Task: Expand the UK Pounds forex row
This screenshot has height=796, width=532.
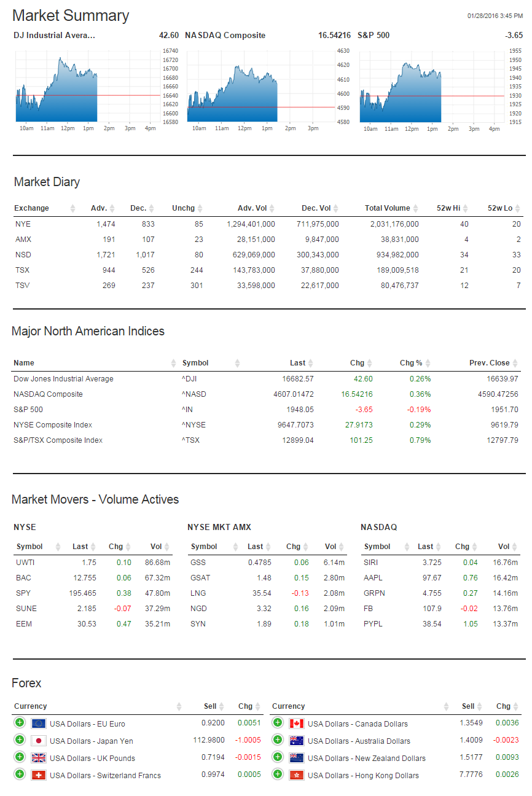Action: (x=19, y=757)
